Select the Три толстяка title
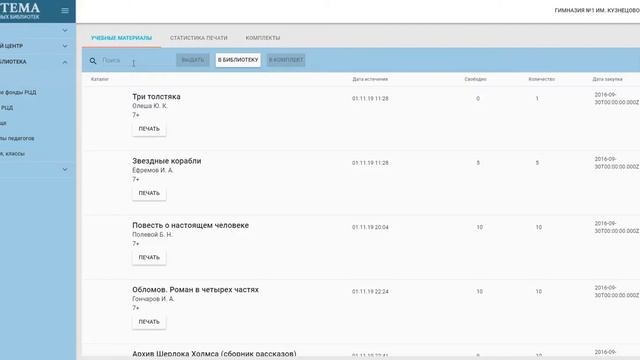 tap(156, 97)
